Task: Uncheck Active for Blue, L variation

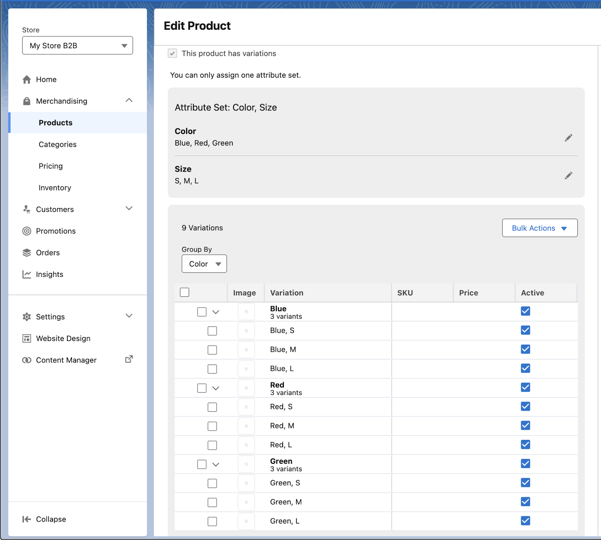Action: click(525, 368)
